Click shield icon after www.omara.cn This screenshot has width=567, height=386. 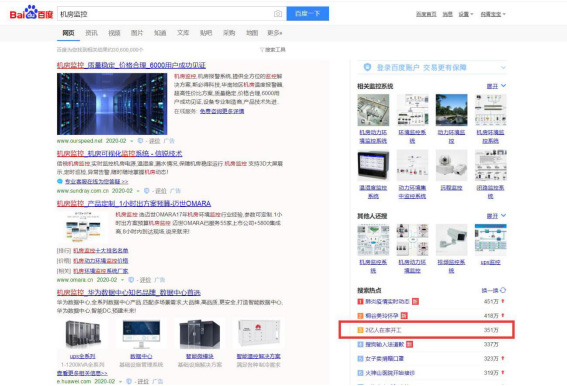pos(131,280)
